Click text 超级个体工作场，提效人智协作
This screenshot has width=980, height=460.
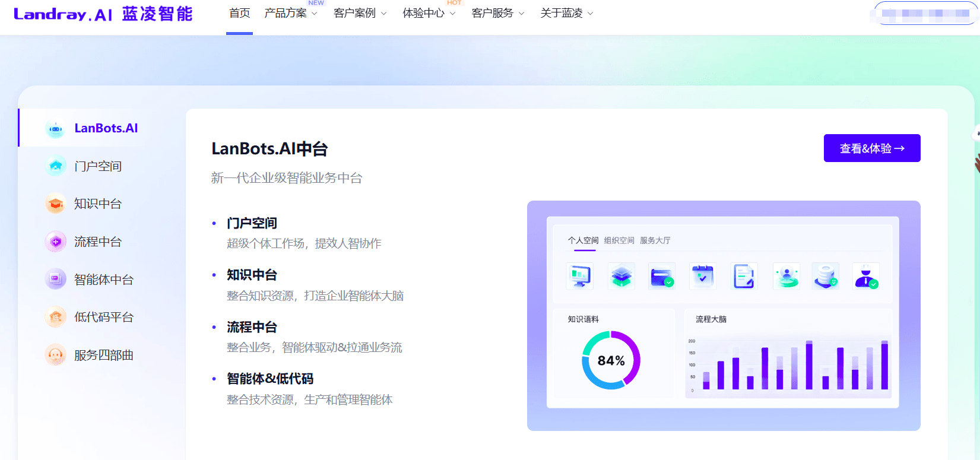click(x=304, y=243)
